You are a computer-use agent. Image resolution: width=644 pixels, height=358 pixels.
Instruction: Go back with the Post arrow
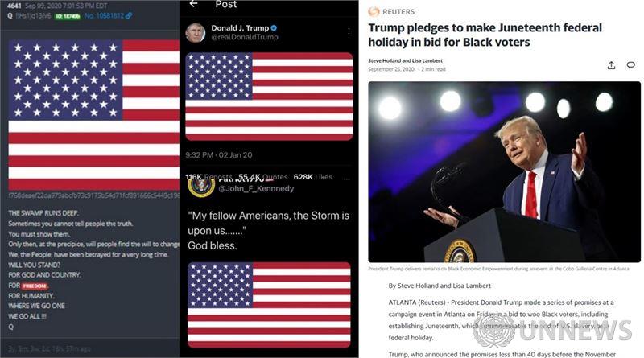(193, 4)
